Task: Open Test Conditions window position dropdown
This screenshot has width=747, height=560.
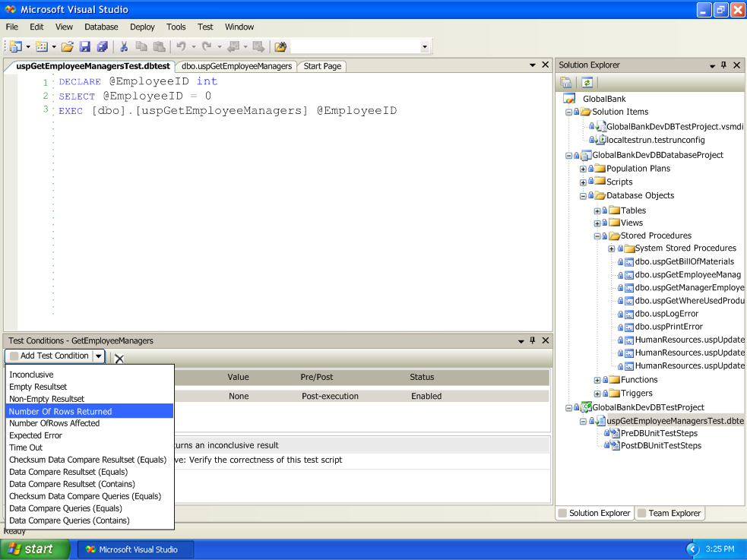Action: pos(521,341)
